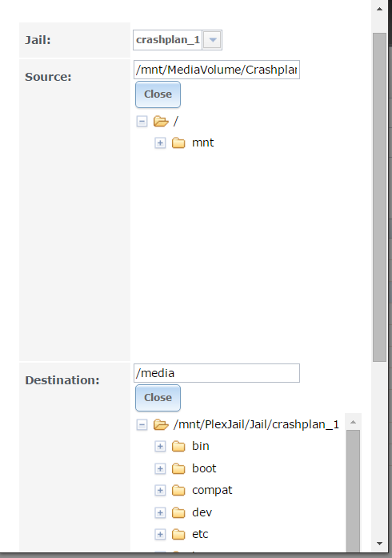This screenshot has height=558, width=392.
Task: Click the Source path input field
Action: pyautogui.click(x=217, y=70)
